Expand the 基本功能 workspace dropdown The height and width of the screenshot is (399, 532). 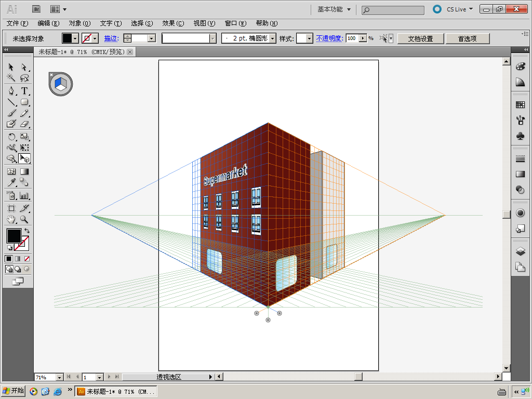(x=349, y=9)
